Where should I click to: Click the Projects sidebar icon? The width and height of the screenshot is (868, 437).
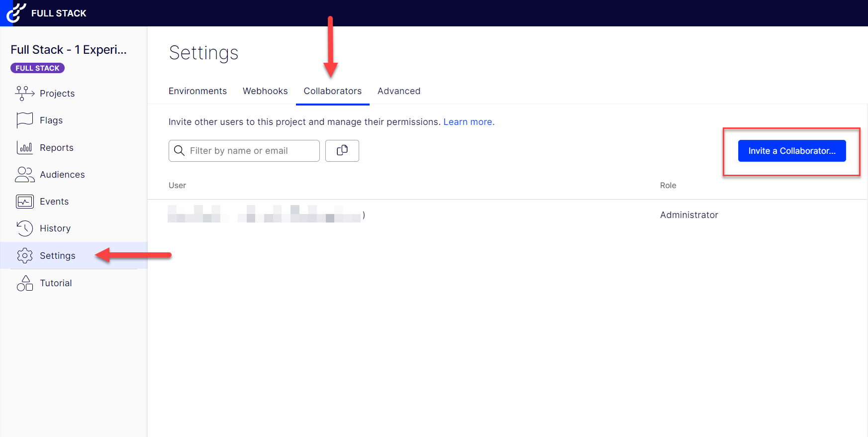click(x=24, y=93)
